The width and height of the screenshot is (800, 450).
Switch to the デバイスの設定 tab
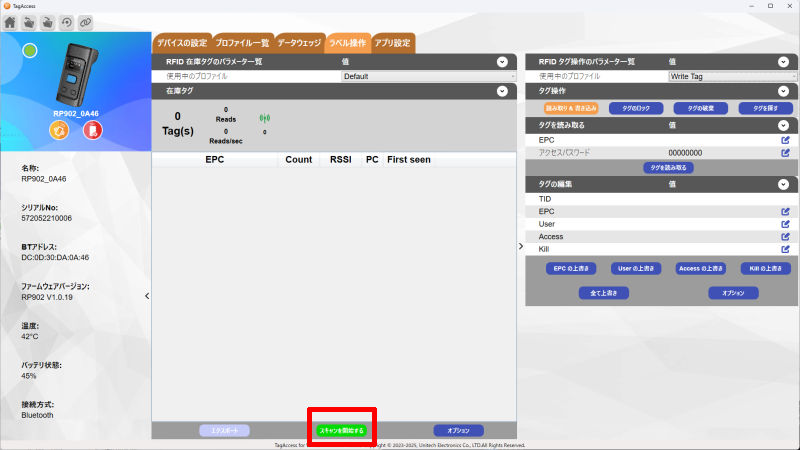point(181,43)
